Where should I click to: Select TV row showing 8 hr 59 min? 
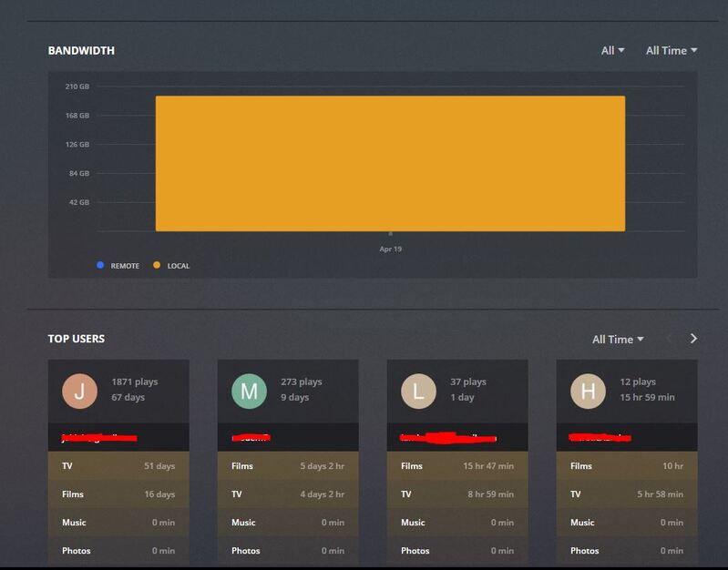click(x=457, y=494)
